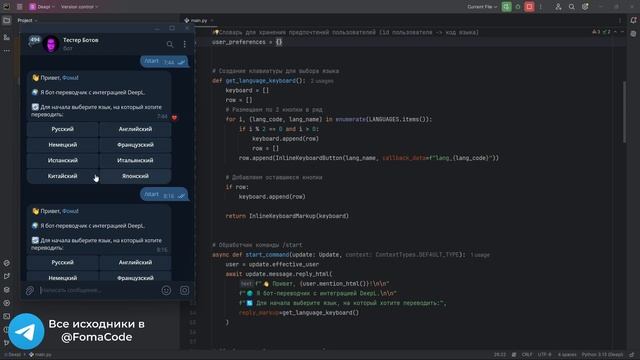Open Code With Me icon
The height and width of the screenshot is (360, 640).
[x=558, y=7]
